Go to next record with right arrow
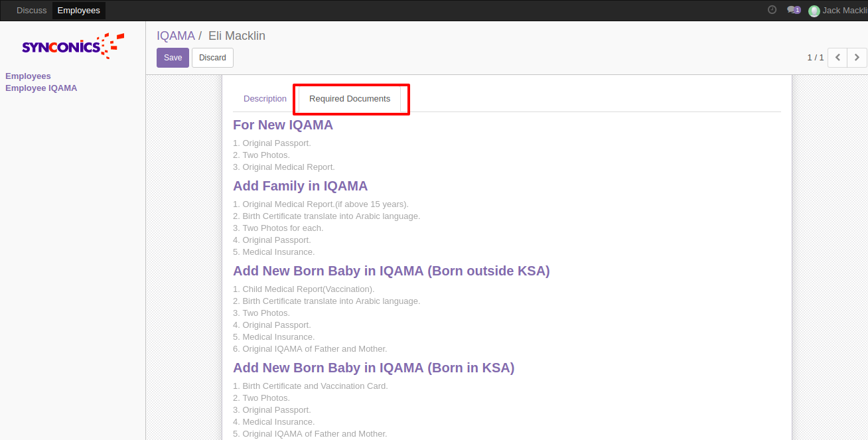Image resolution: width=868 pixels, height=440 pixels. tap(857, 58)
